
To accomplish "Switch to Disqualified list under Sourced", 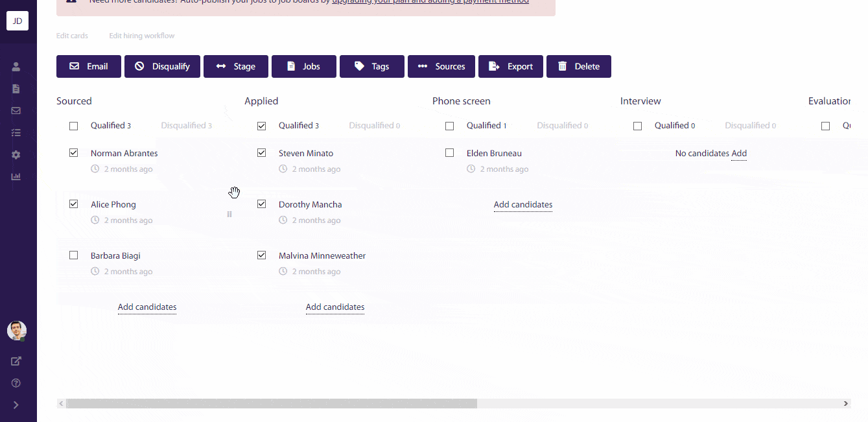I will tap(186, 126).
